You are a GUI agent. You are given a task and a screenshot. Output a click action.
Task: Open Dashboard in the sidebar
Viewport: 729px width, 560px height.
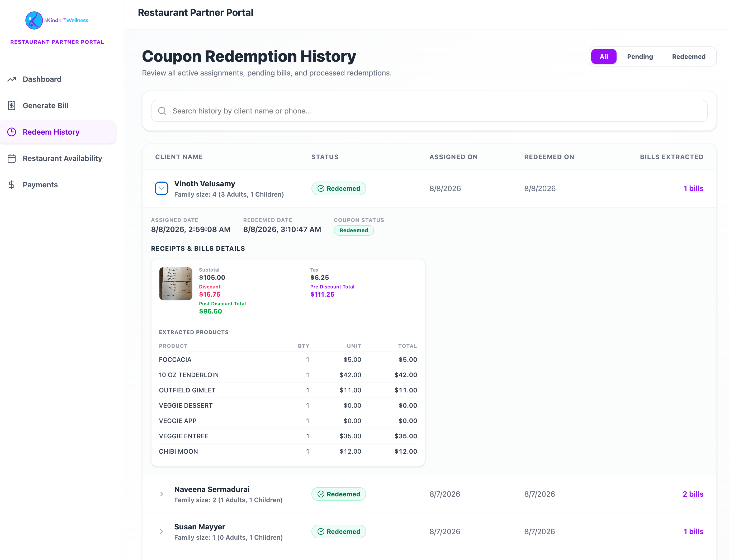tap(58, 79)
